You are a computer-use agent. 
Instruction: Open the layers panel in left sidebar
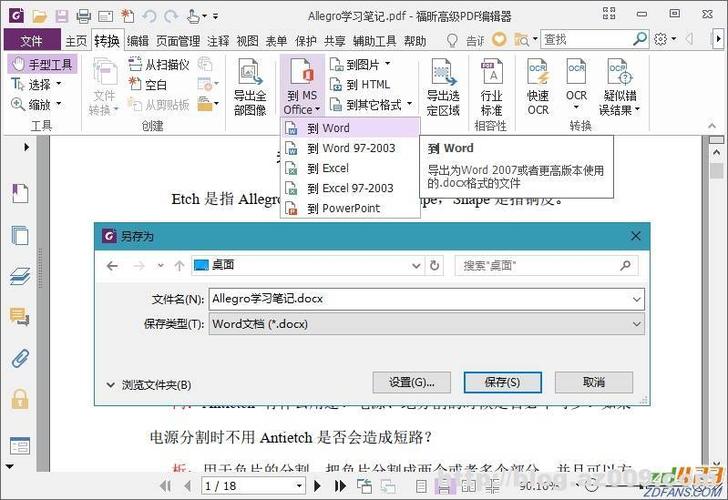click(x=20, y=276)
